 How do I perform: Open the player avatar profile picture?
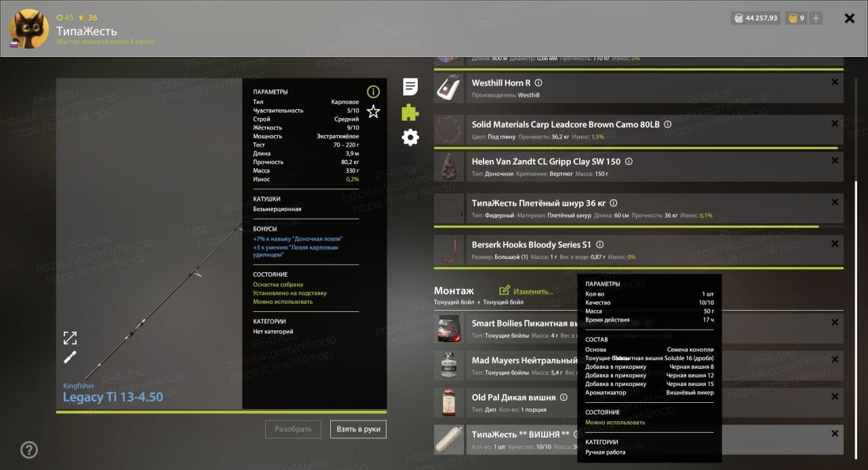click(28, 28)
